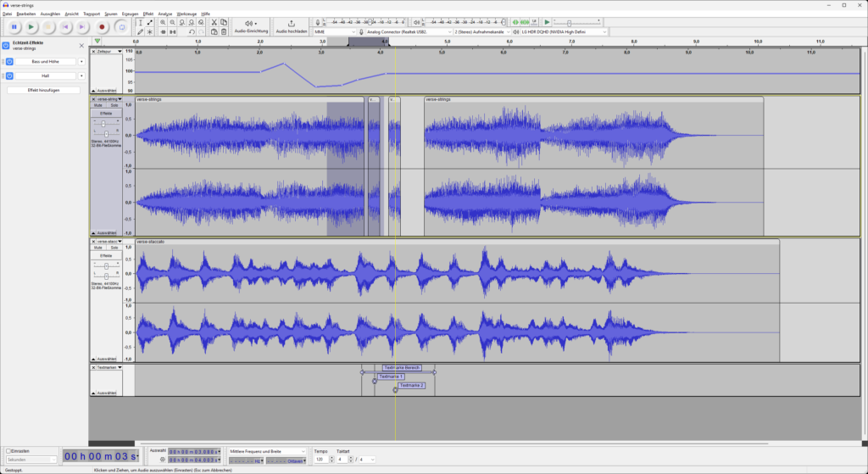Open Mittlere Frequenz und Breite dropdown
Image resolution: width=868 pixels, height=474 pixels.
(267, 451)
